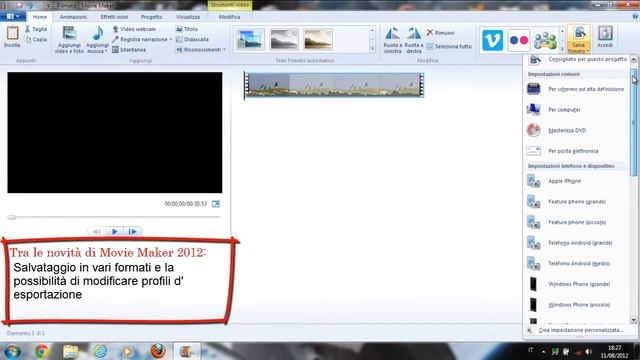Click the volume tray icon
The width and height of the screenshot is (640, 360).
click(x=588, y=351)
